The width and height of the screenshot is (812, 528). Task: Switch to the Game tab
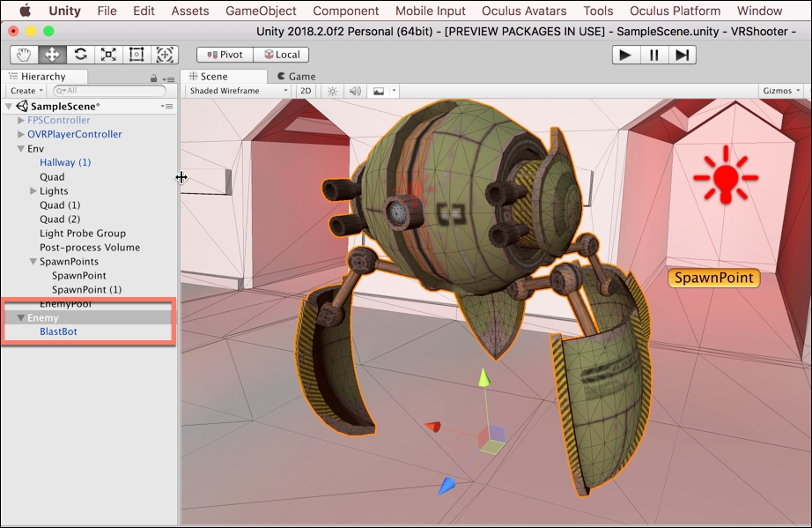(x=296, y=77)
